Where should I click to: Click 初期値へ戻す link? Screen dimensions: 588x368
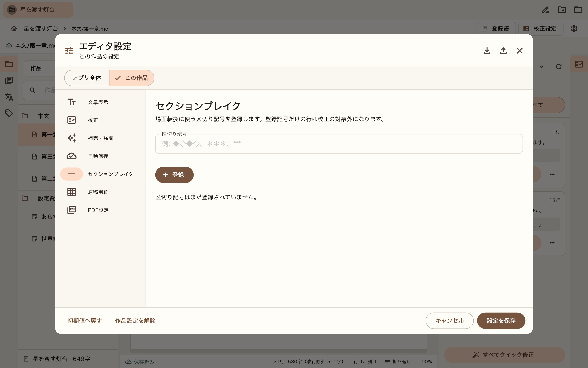point(85,321)
